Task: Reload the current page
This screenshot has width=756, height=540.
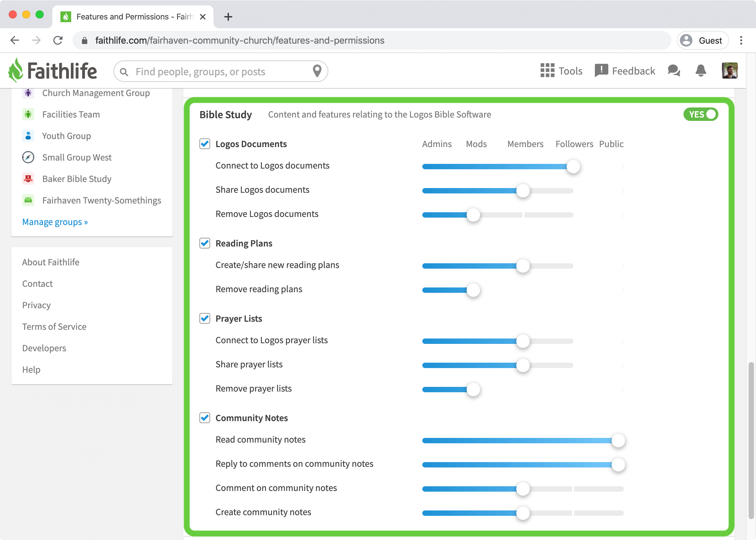Action: tap(58, 40)
